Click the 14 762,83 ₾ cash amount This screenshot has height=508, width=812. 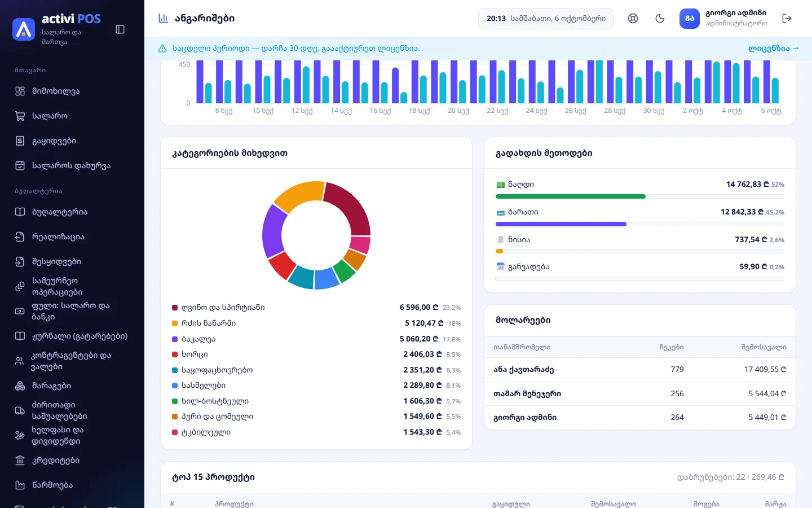click(748, 185)
